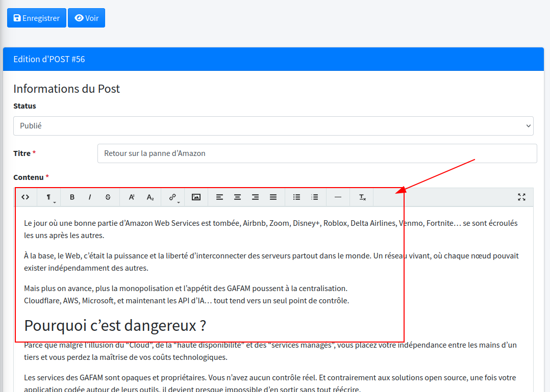Align text to the right
Screen dimensions: 550x392
click(255, 197)
